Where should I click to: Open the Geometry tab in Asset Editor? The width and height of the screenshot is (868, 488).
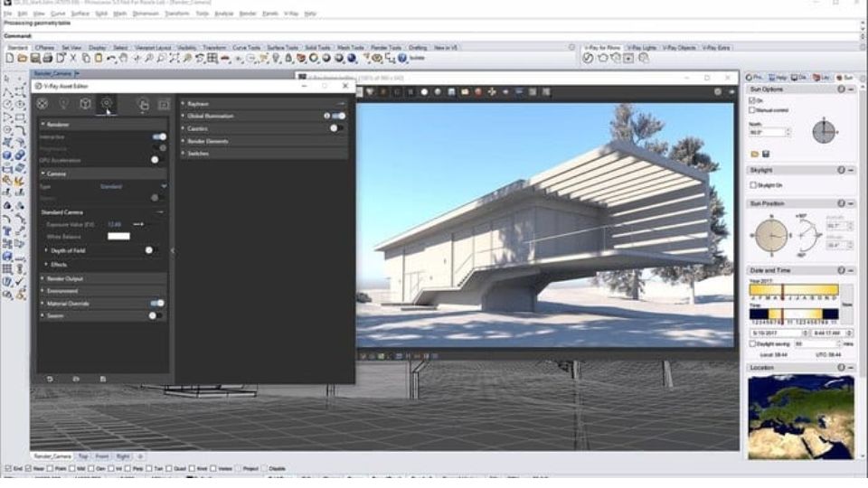85,103
